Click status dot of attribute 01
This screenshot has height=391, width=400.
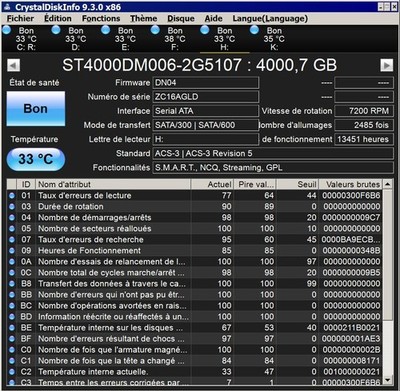click(12, 196)
